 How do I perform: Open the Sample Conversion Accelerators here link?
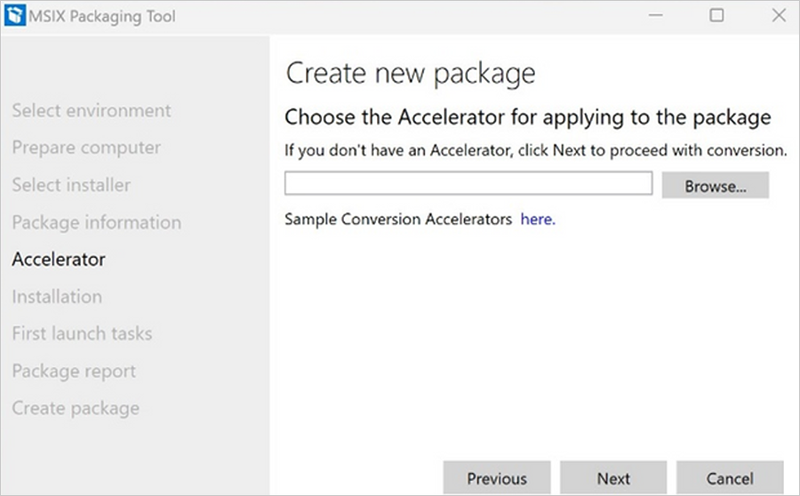pyautogui.click(x=538, y=219)
